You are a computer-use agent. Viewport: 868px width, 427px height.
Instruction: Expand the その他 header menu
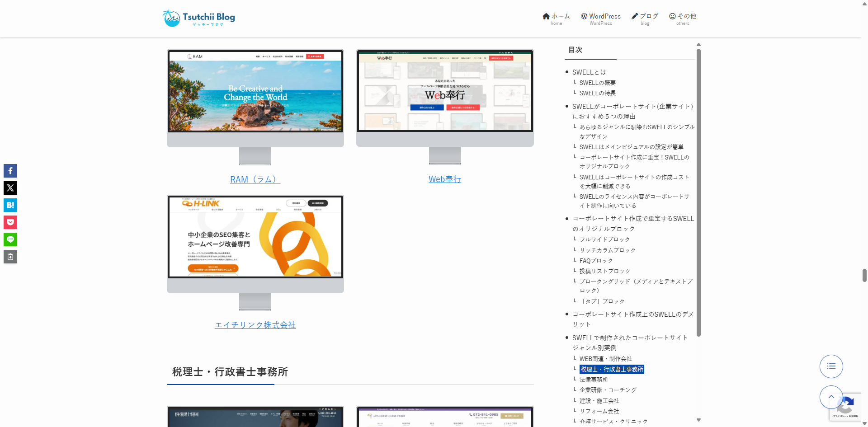click(x=683, y=19)
